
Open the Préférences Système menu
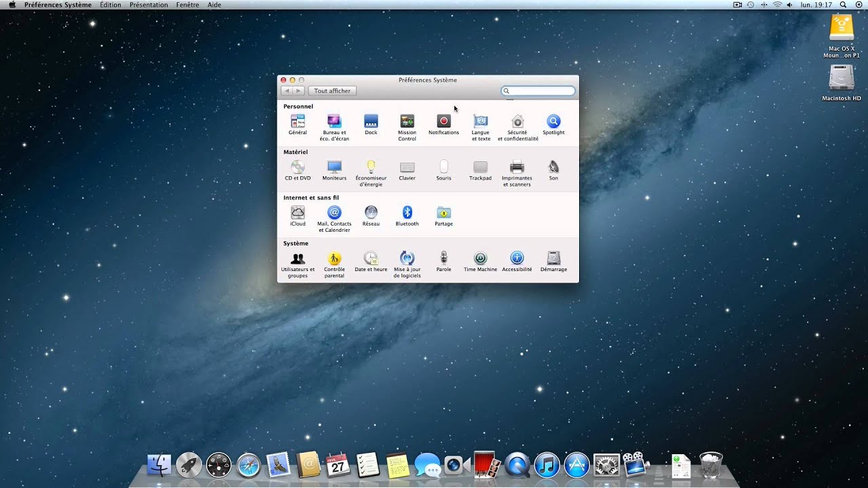58,5
